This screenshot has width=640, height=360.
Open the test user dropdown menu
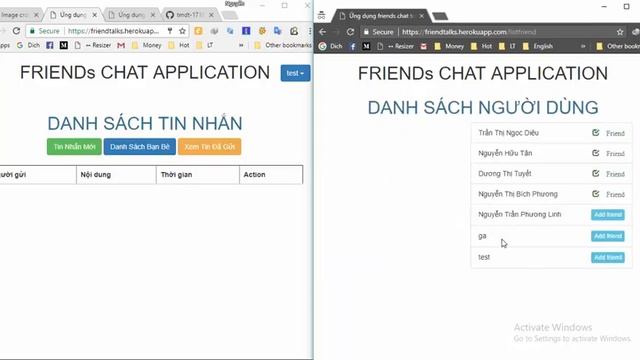[295, 73]
